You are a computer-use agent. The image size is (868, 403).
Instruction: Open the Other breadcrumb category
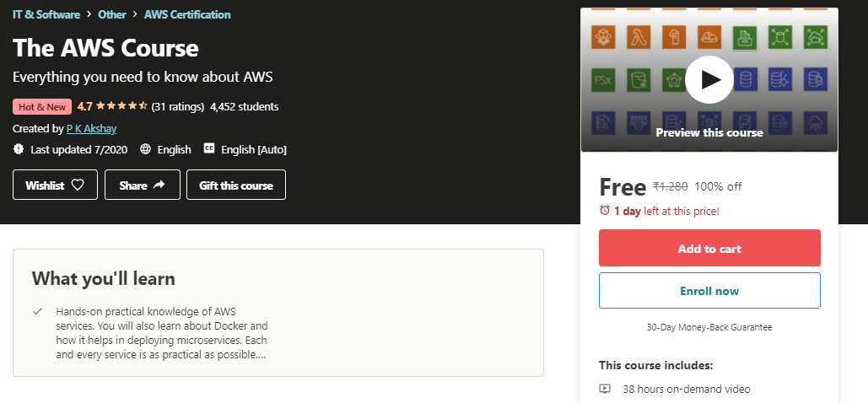click(112, 14)
